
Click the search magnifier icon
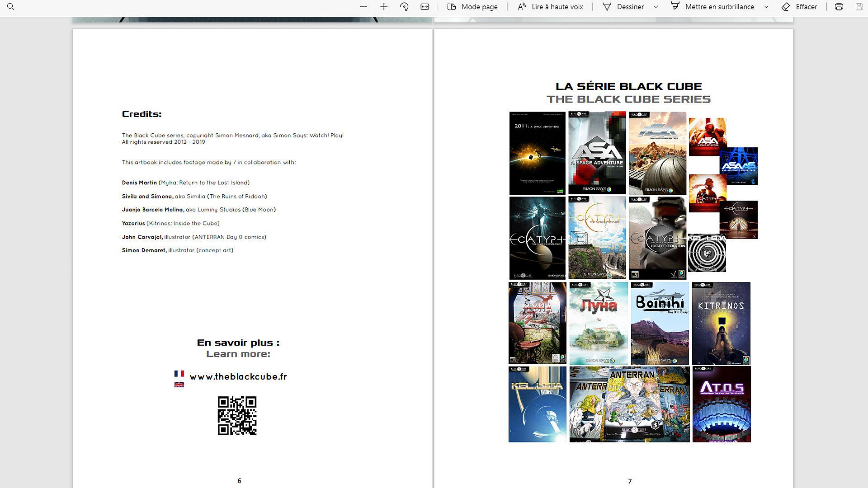point(11,7)
